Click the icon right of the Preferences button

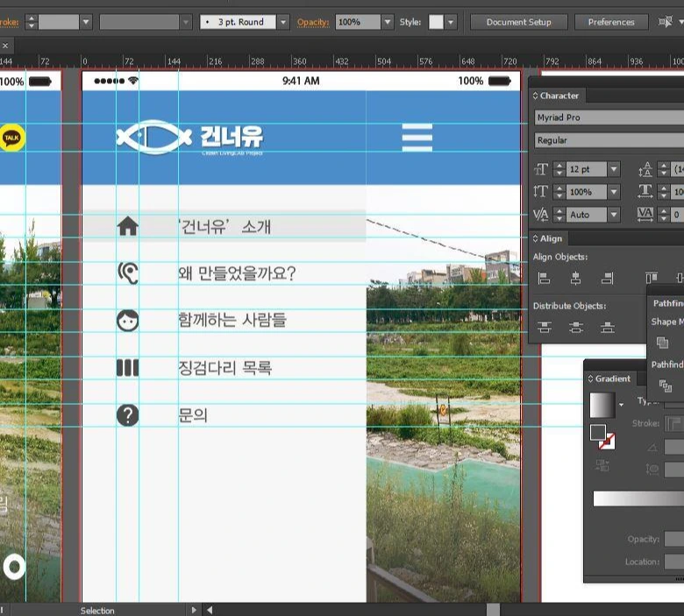tap(666, 22)
